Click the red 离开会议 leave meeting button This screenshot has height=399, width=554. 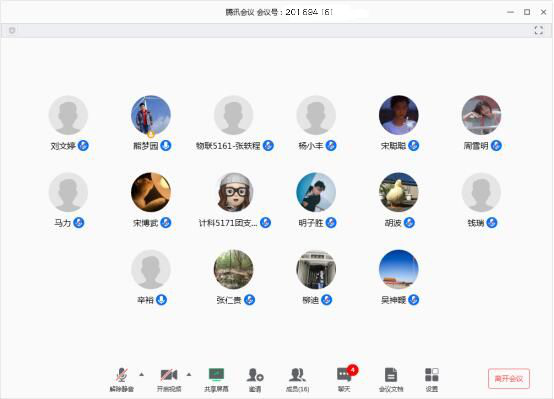point(509,379)
